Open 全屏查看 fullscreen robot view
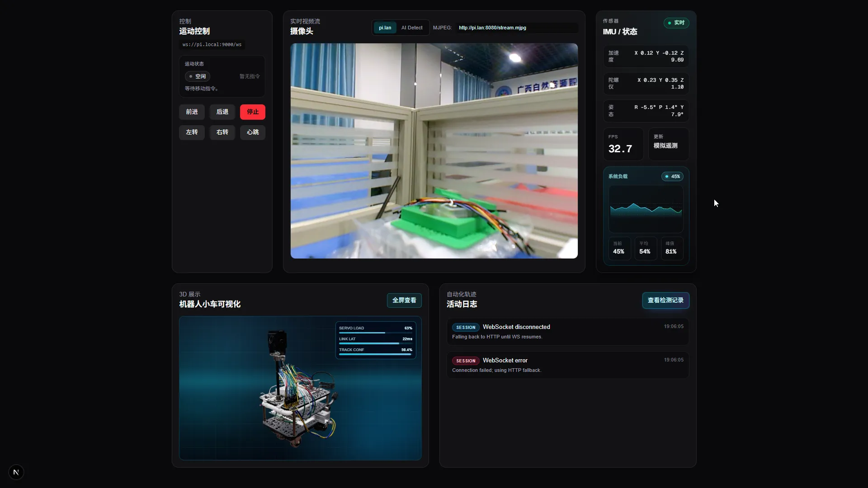 [x=404, y=300]
